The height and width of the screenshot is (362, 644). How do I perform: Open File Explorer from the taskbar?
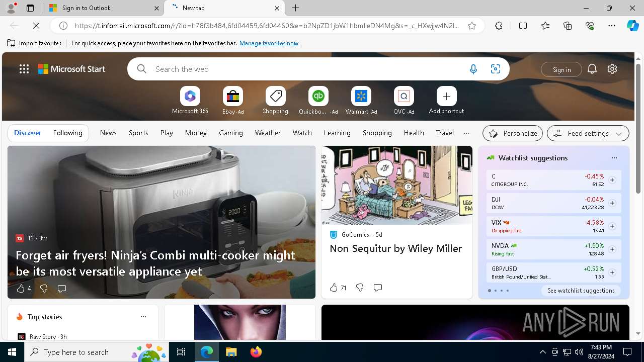pos(231,352)
